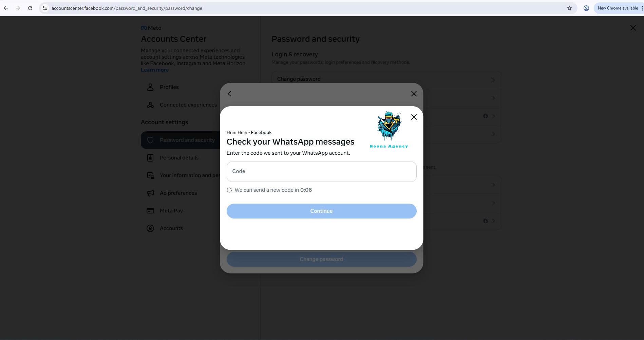Click 'Enter the code we sent' instruction text
Screen dimensions: 644x340
(x=288, y=153)
